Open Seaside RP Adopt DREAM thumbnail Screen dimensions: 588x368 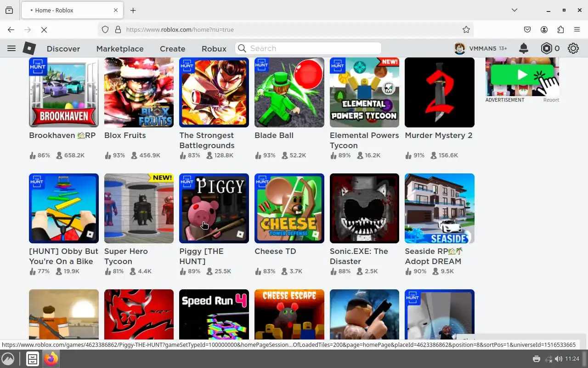440,208
